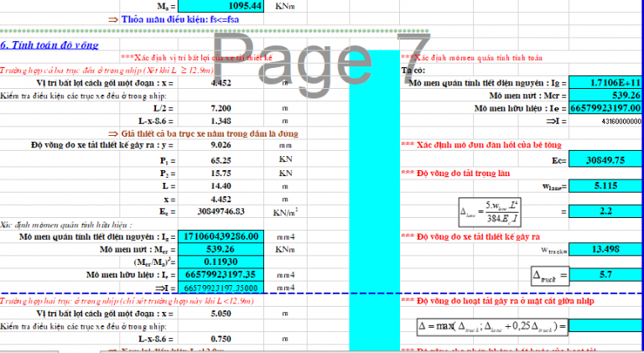Click the Δ = max(...) formula box
Image resolution: width=644 pixels, height=353 pixels.
(x=492, y=327)
